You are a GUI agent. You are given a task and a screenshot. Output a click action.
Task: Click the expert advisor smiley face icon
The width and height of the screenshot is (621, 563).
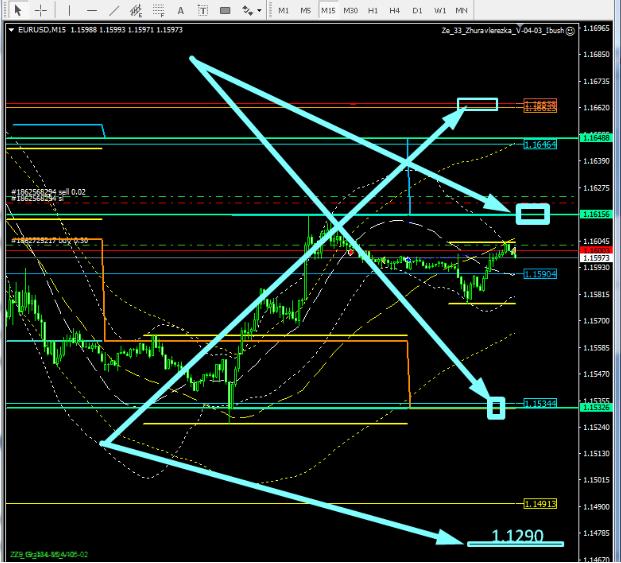pyautogui.click(x=570, y=31)
